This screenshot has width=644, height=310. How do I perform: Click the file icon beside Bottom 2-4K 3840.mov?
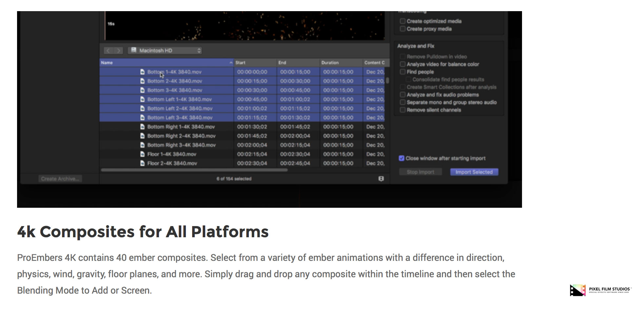pos(142,81)
